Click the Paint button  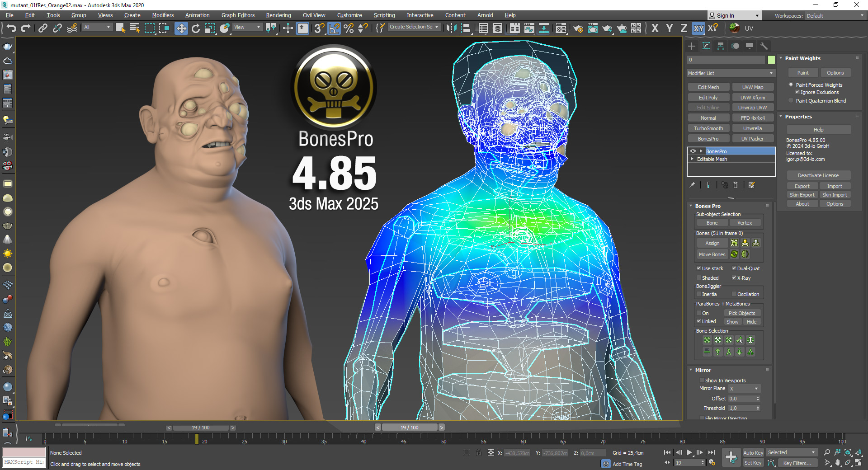[x=803, y=73]
